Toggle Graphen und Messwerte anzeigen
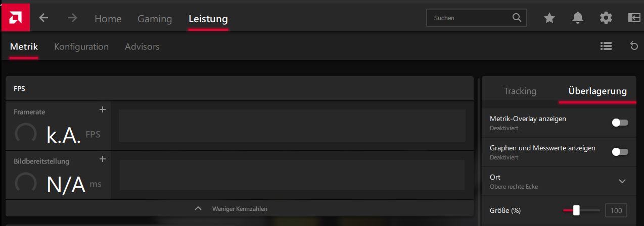Screen dimensions: 644x226 coord(620,152)
